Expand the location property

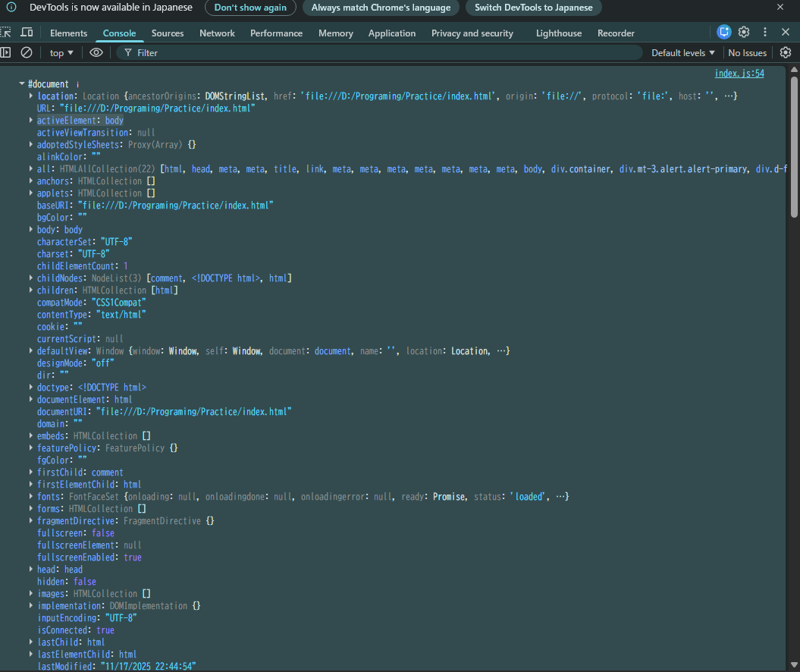[31, 96]
